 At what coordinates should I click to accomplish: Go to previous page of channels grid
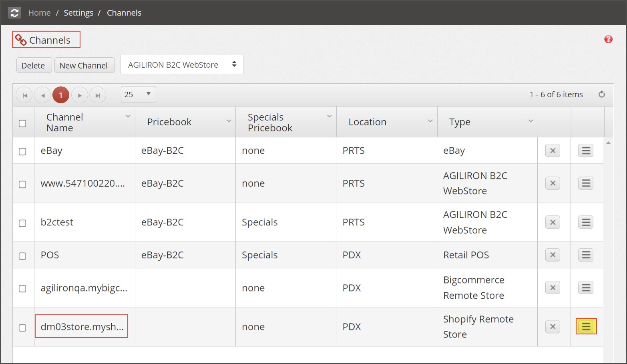point(42,95)
